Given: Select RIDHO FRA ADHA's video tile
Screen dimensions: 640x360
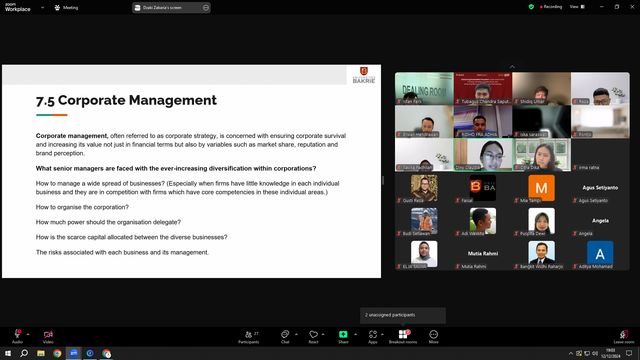Looking at the screenshot, I should pyautogui.click(x=483, y=122).
